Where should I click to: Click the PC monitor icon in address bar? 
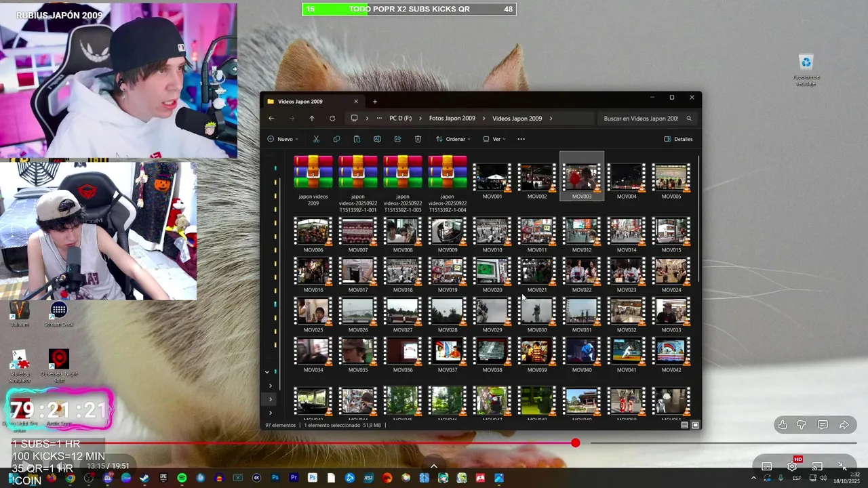click(x=354, y=118)
